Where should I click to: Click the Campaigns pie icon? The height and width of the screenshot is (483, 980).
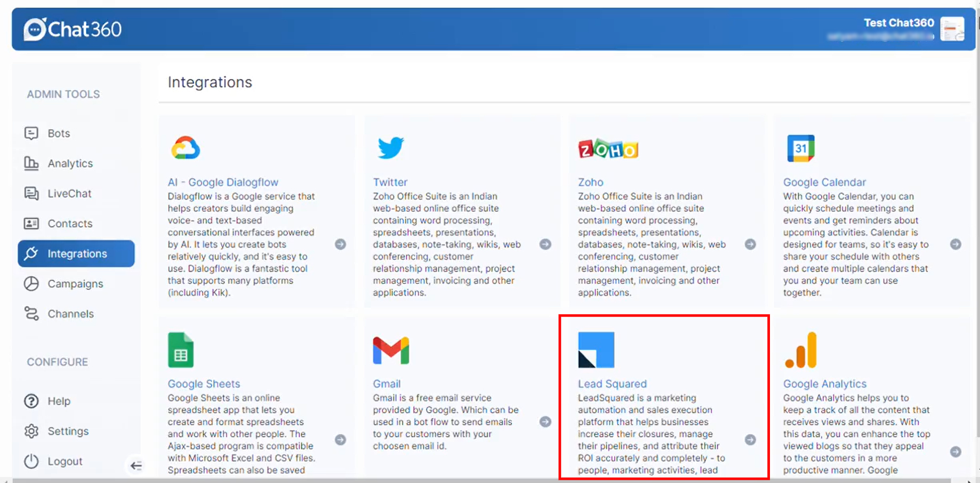[x=31, y=283]
